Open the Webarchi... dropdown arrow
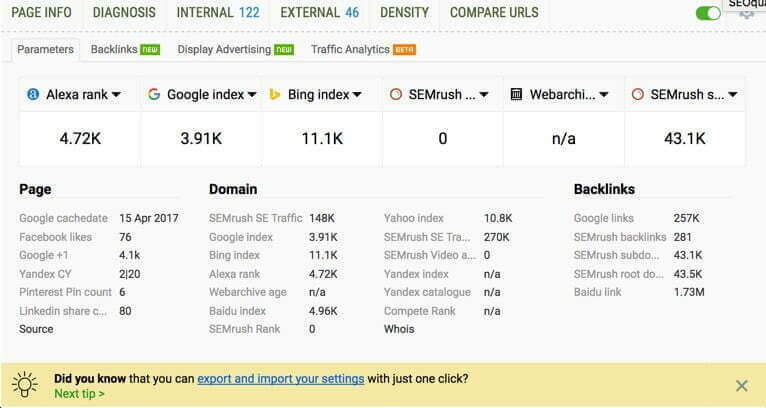This screenshot has height=408, width=766. pyautogui.click(x=604, y=95)
